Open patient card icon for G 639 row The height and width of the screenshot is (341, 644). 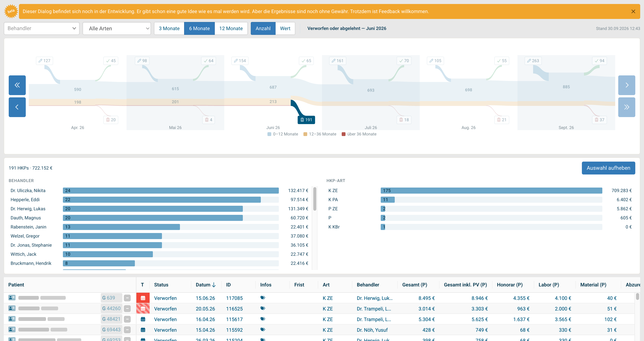coord(12,298)
